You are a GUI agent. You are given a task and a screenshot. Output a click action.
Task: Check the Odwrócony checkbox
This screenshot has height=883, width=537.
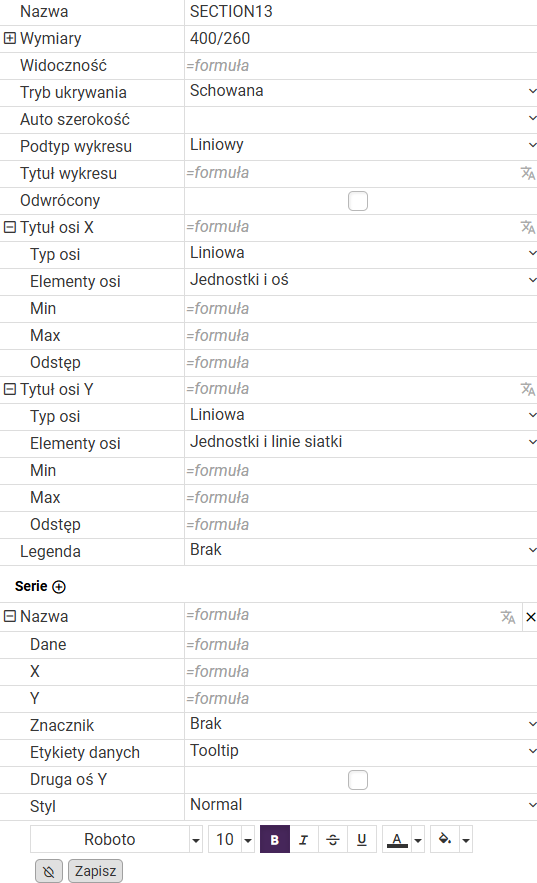[x=358, y=200]
